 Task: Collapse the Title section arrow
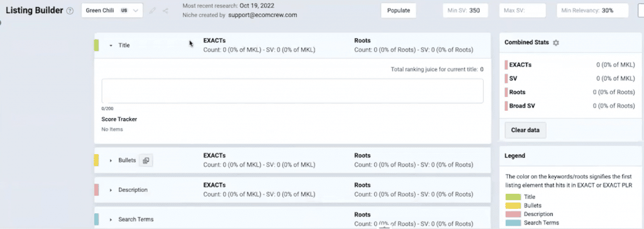[111, 46]
